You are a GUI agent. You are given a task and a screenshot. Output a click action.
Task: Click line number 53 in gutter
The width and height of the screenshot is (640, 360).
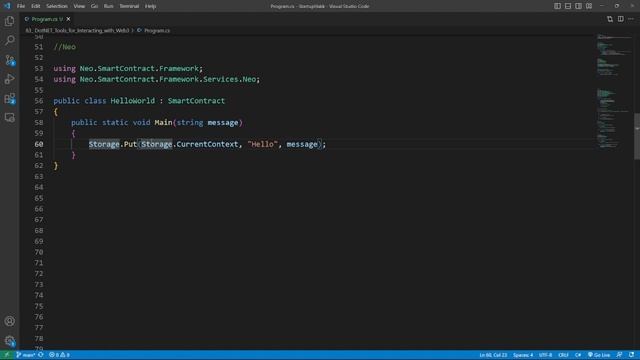(39, 69)
